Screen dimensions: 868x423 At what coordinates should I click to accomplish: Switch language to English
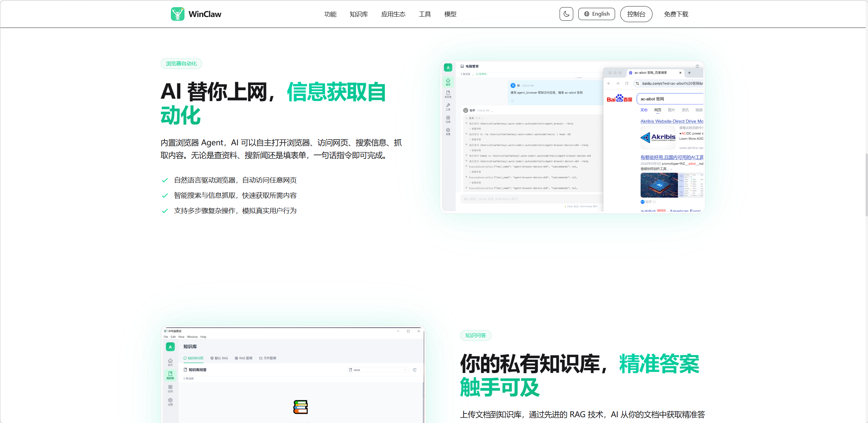[597, 14]
